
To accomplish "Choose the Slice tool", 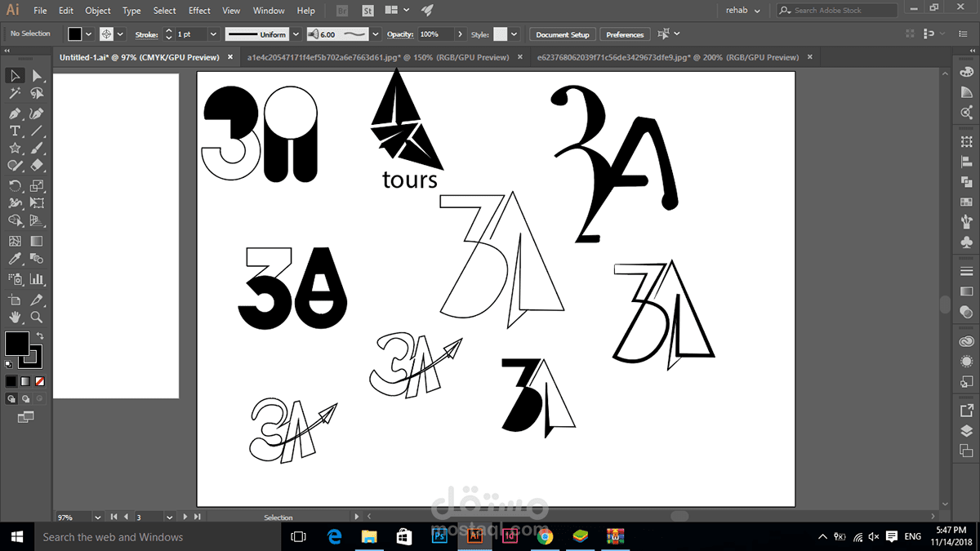I will point(37,300).
